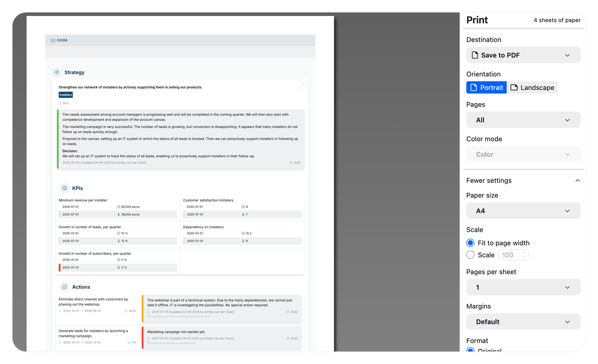598x364 pixels.
Task: Click the print preview page
Action: pos(180,183)
